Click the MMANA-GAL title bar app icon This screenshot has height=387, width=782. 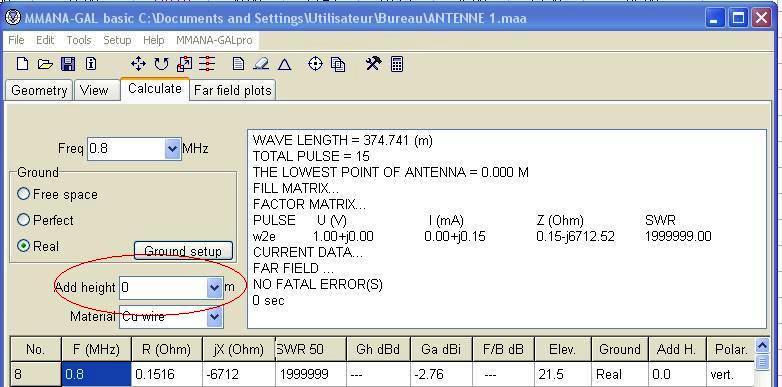(x=12, y=18)
